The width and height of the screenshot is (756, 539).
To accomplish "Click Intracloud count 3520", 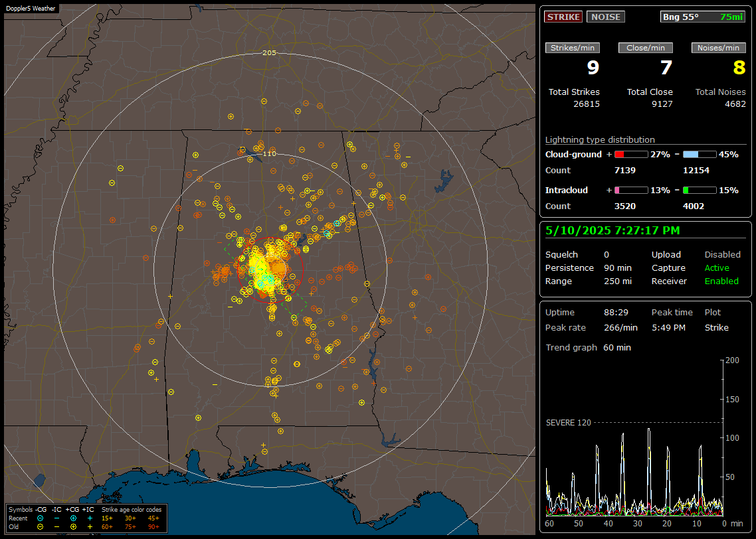I will (x=625, y=206).
